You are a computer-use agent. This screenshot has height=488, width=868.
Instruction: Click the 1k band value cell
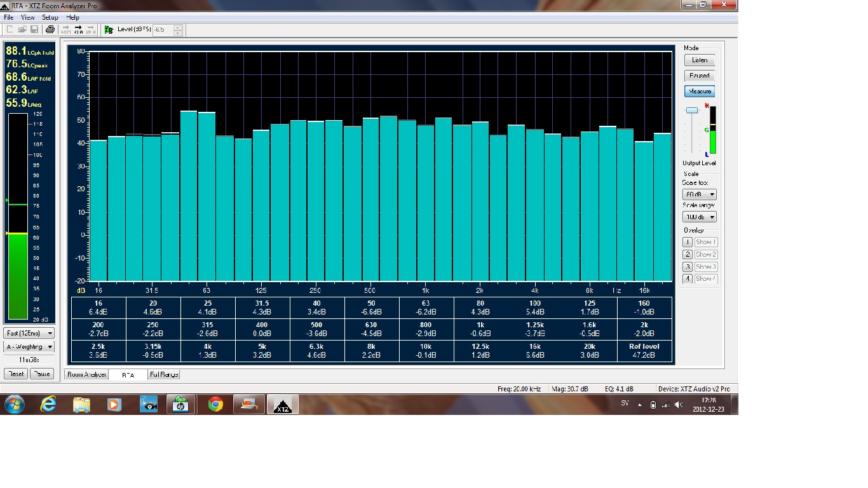480,329
